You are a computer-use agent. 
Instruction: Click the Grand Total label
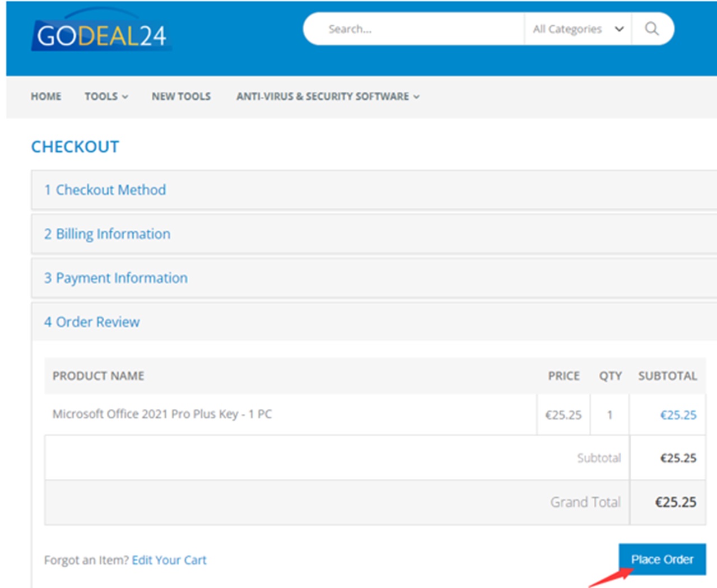585,502
